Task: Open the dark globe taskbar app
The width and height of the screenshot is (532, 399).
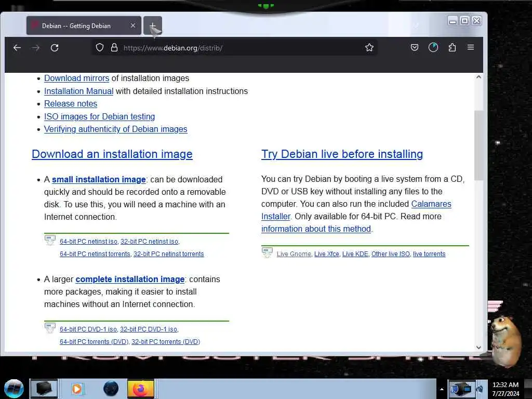Action: point(111,389)
